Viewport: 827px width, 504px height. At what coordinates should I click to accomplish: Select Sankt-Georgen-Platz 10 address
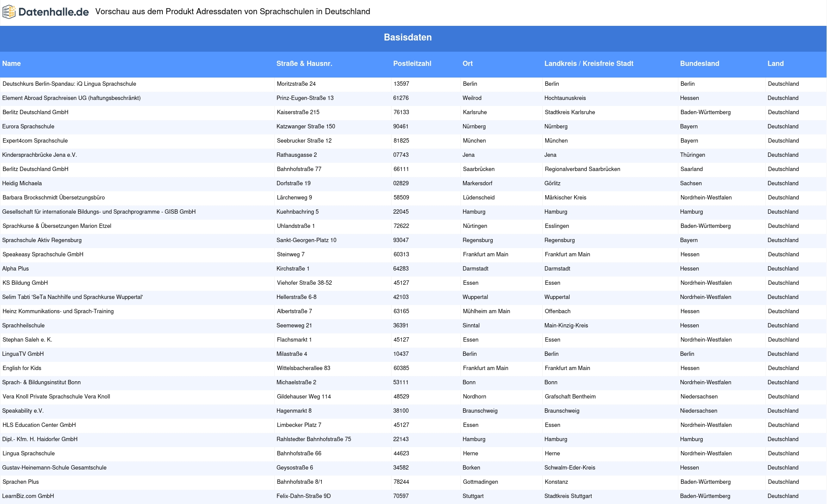(306, 240)
